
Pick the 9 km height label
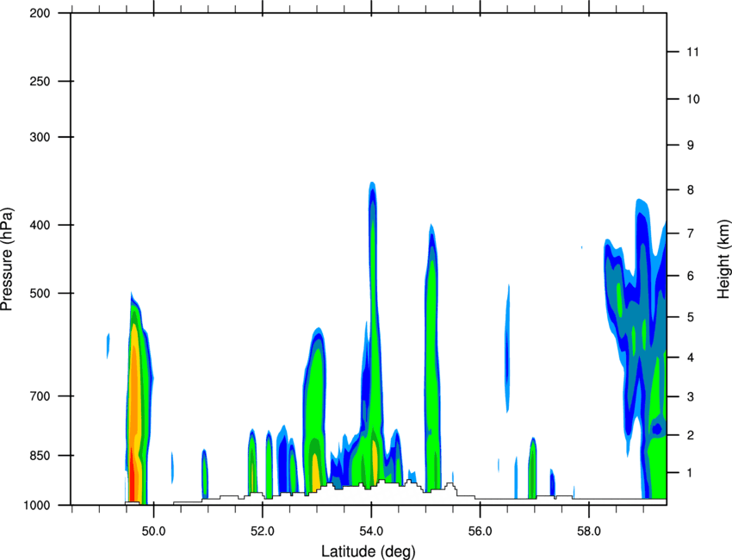pos(691,146)
